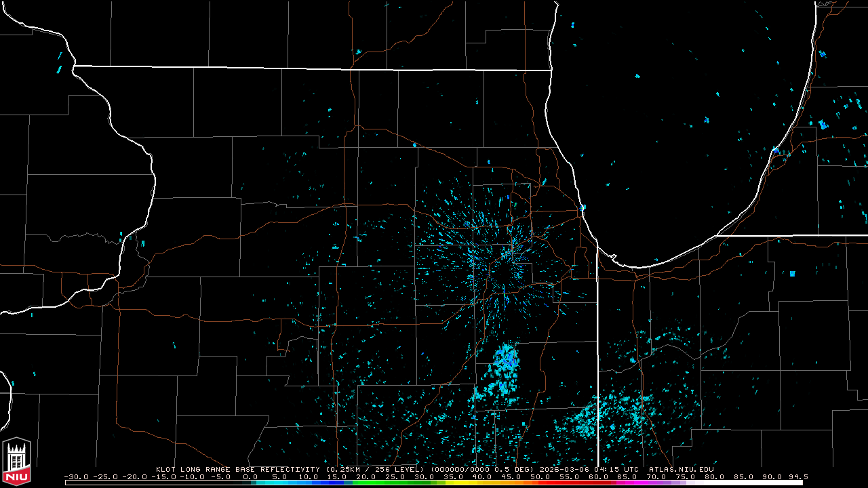Screen dimensions: 868x488
Task: Click the open Lake Michigan area
Action: 678,136
